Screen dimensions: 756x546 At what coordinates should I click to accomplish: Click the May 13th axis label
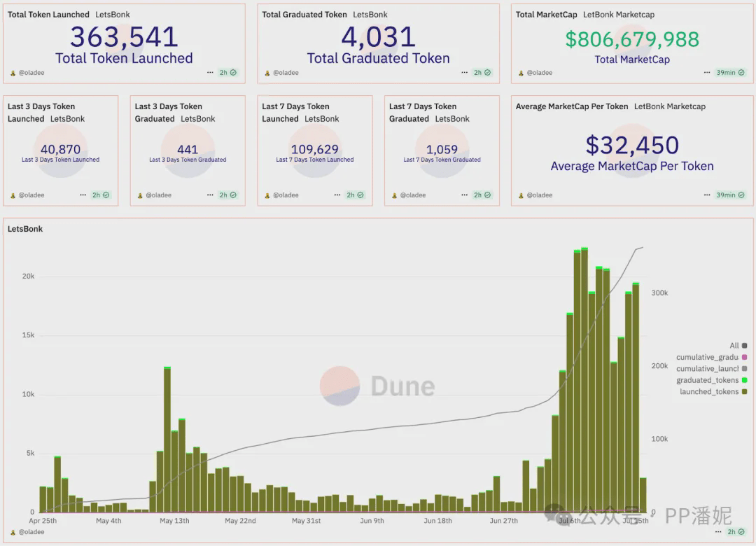click(x=174, y=520)
